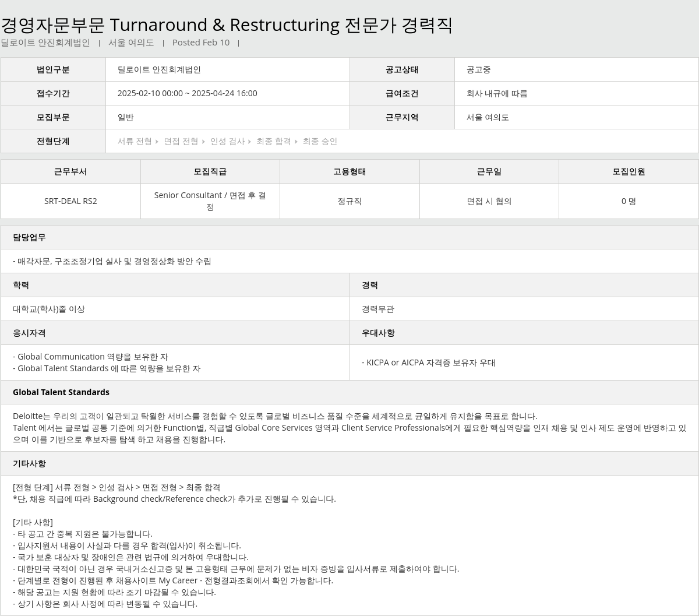The width and height of the screenshot is (699, 616).
Task: Click the 모집직급 column header
Action: (210, 171)
